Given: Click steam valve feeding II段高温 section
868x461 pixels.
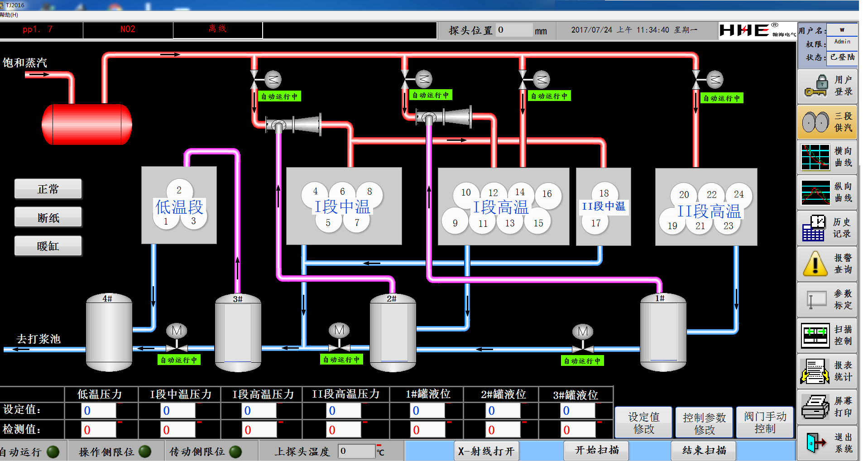Looking at the screenshot, I should (x=708, y=80).
